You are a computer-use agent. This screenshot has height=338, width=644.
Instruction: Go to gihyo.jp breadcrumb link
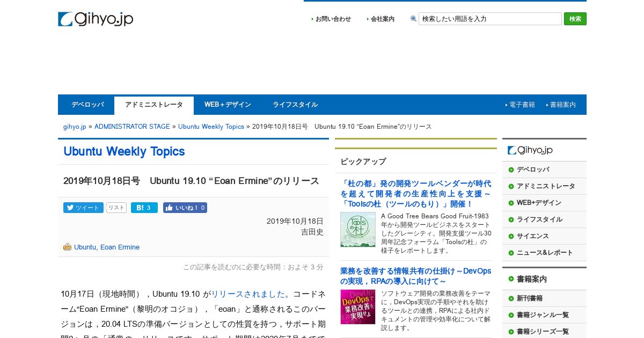pos(75,127)
